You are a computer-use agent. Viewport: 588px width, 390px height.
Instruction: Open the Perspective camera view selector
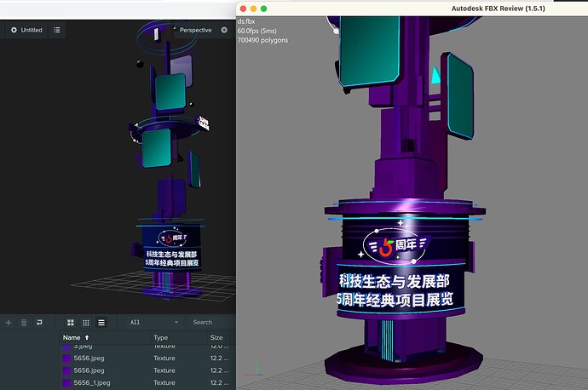195,30
